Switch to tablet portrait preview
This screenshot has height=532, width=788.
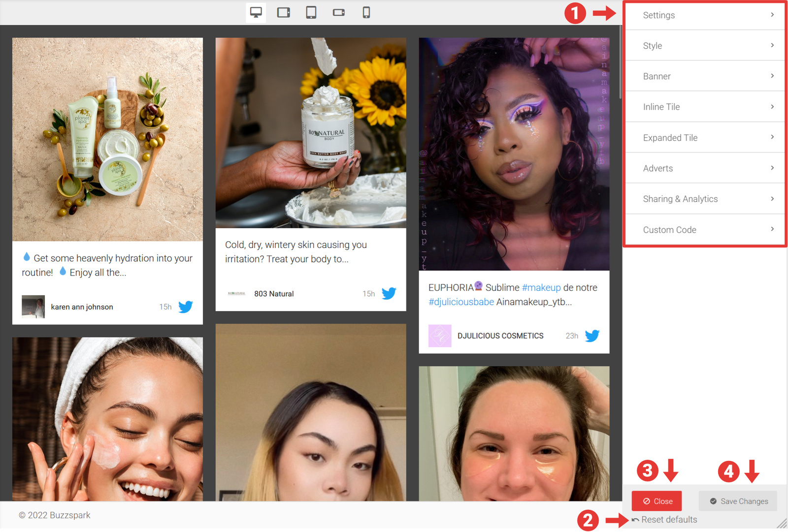(311, 12)
